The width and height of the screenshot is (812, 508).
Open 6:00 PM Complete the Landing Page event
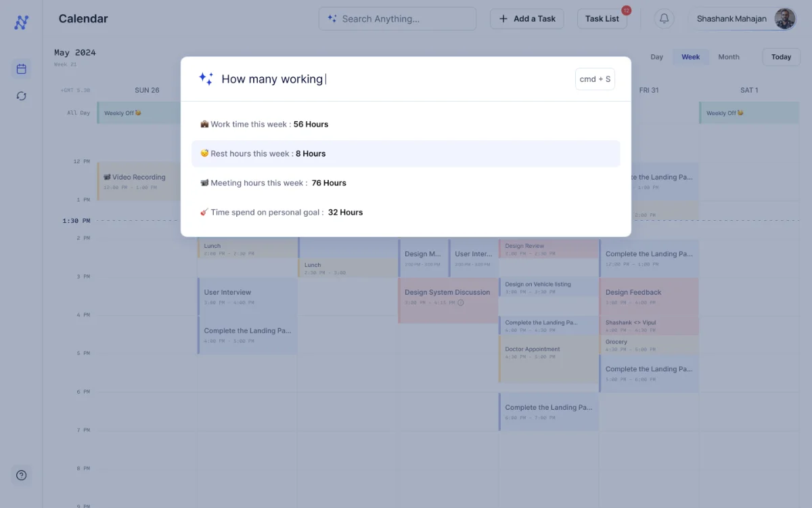pos(549,412)
